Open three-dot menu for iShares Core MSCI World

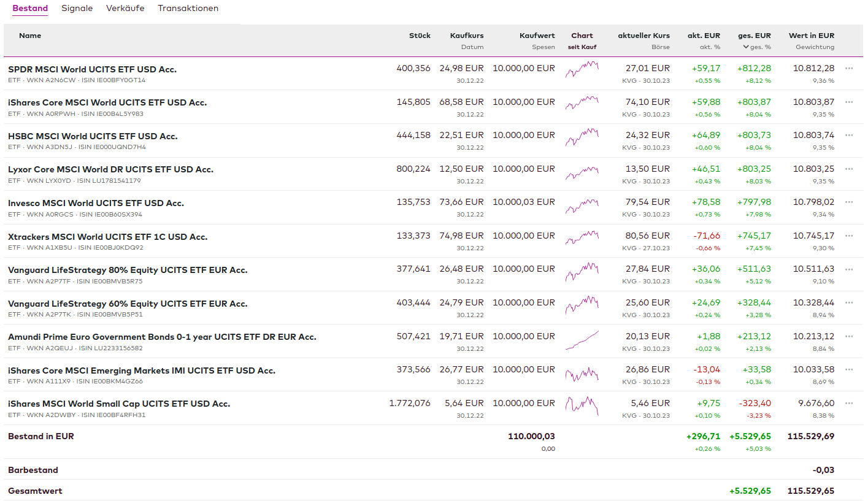849,102
